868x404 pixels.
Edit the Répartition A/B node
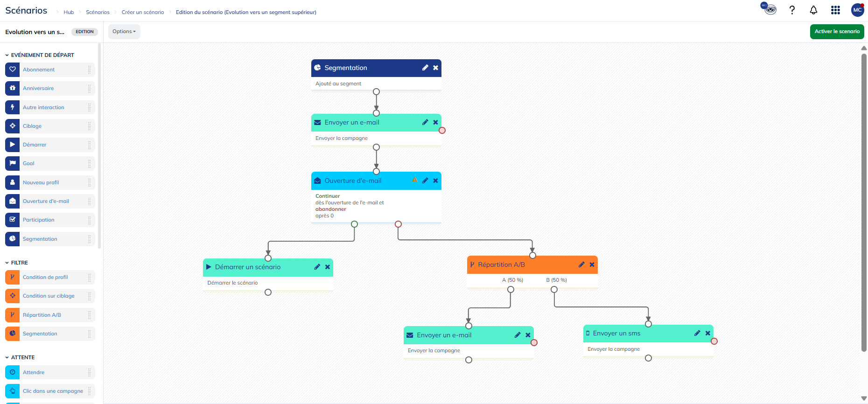coord(581,265)
